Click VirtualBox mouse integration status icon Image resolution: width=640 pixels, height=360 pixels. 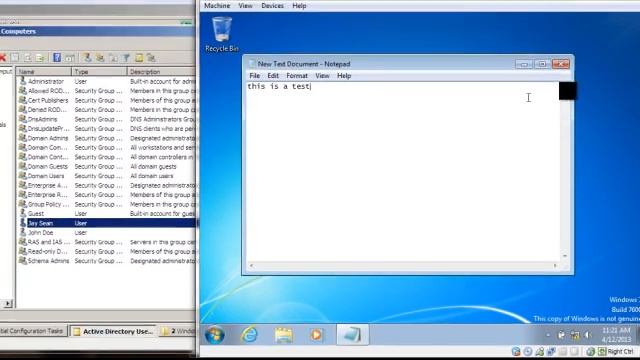(x=590, y=351)
